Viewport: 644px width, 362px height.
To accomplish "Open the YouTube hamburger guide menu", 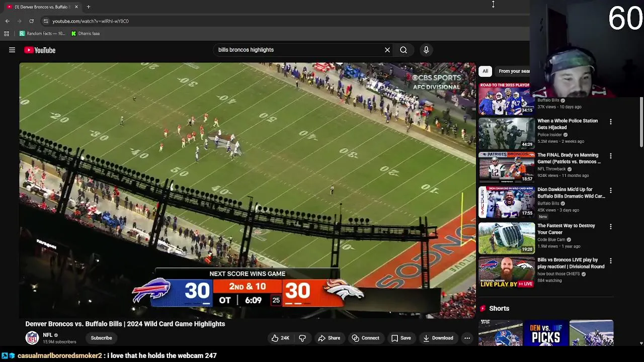I will [x=12, y=50].
